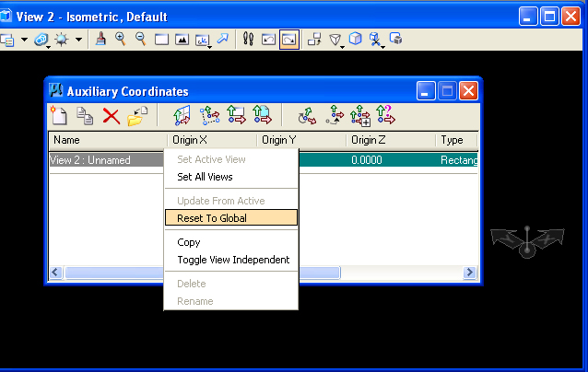Click the ACS icon with question mark
The height and width of the screenshot is (372, 588).
coord(386,114)
